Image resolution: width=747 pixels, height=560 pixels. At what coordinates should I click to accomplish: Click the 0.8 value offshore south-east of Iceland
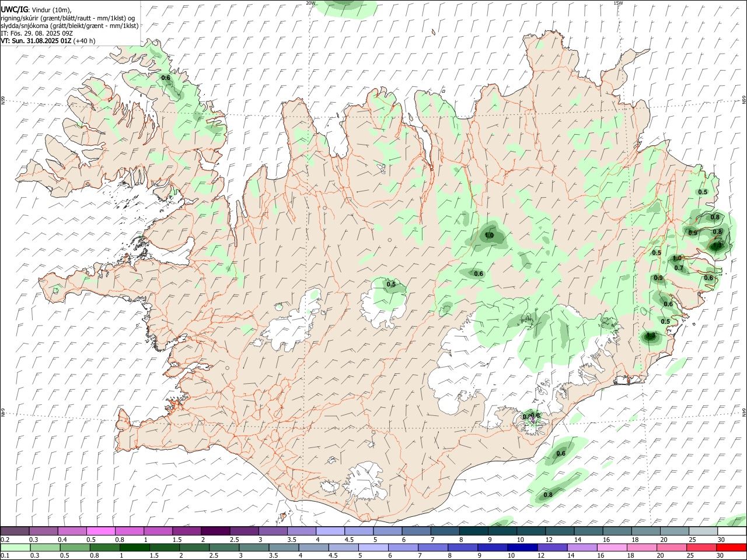[548, 495]
